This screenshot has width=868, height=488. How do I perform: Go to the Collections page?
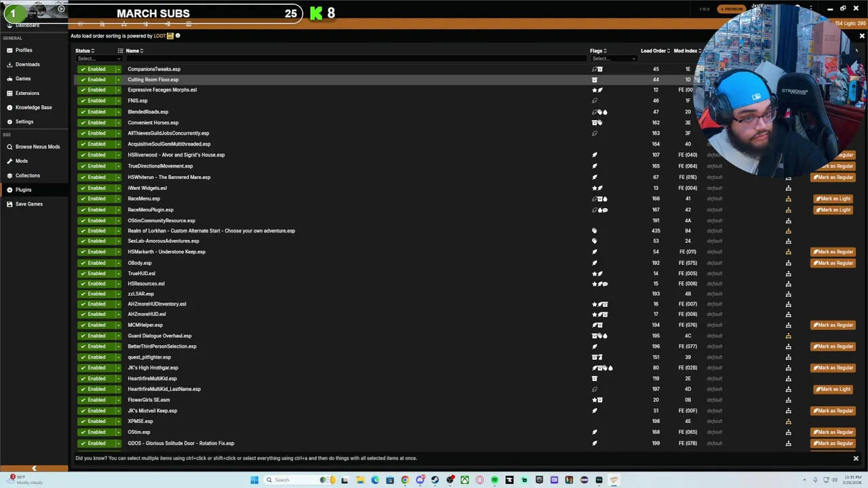(x=34, y=176)
